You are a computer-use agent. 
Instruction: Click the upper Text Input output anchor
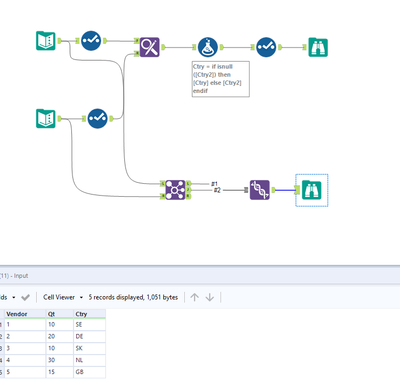point(60,41)
